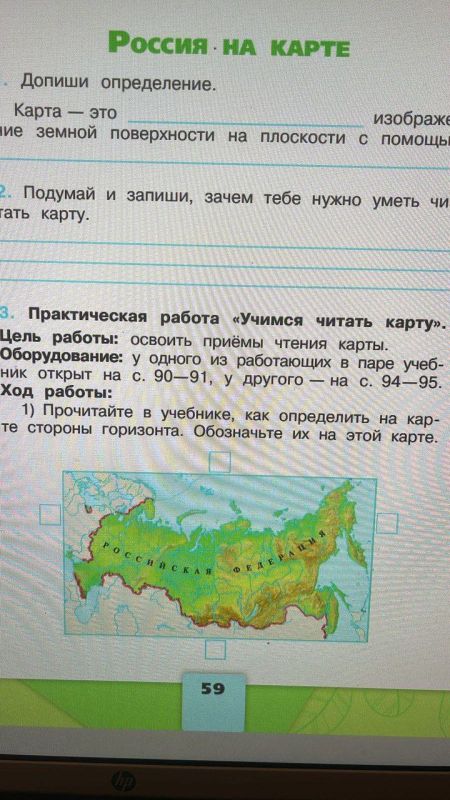Click the empty box right of the map
Image resolution: width=450 pixels, height=800 pixels.
(x=387, y=524)
